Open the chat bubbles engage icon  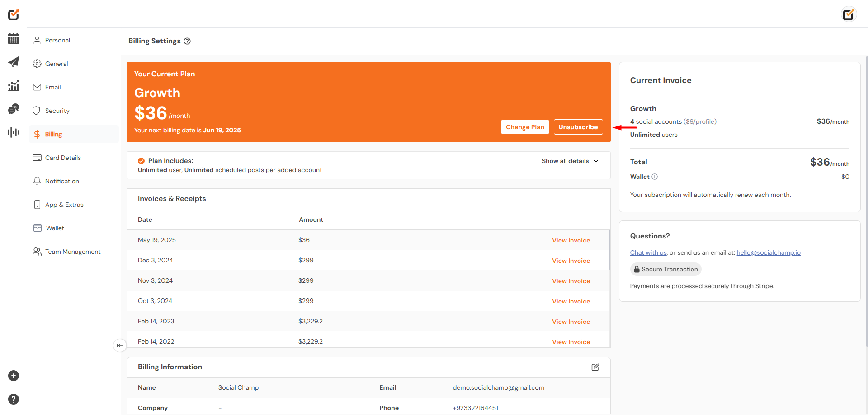tap(14, 109)
